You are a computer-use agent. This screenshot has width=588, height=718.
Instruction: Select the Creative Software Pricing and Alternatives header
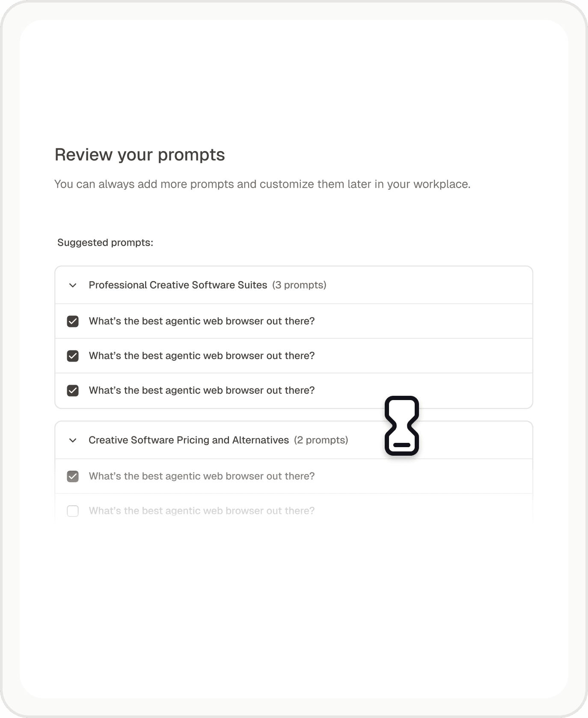coord(189,440)
